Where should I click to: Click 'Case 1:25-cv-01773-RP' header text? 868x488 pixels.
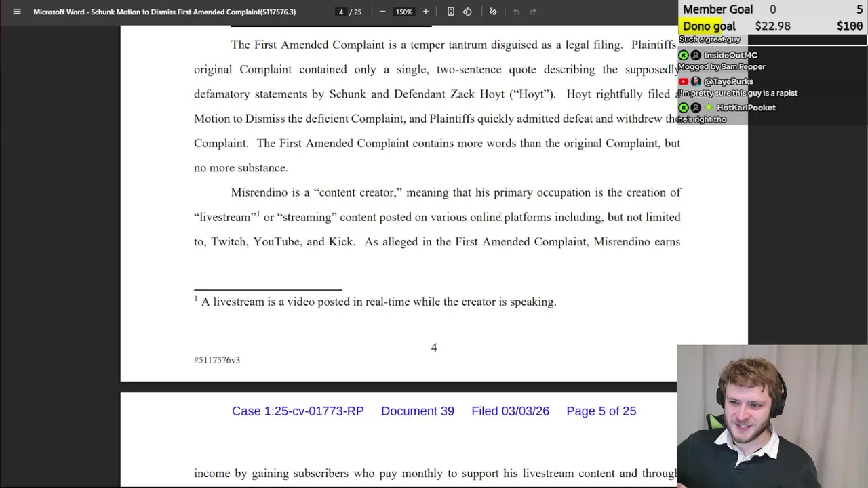click(298, 411)
